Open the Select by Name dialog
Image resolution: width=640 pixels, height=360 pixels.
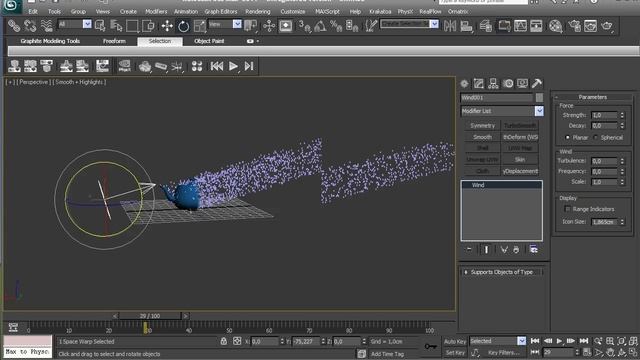[116, 26]
